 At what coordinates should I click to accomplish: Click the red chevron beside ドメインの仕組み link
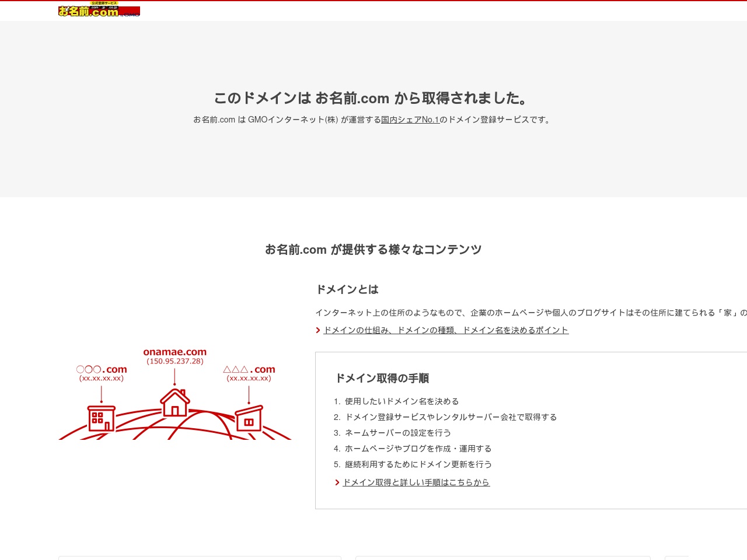318,330
